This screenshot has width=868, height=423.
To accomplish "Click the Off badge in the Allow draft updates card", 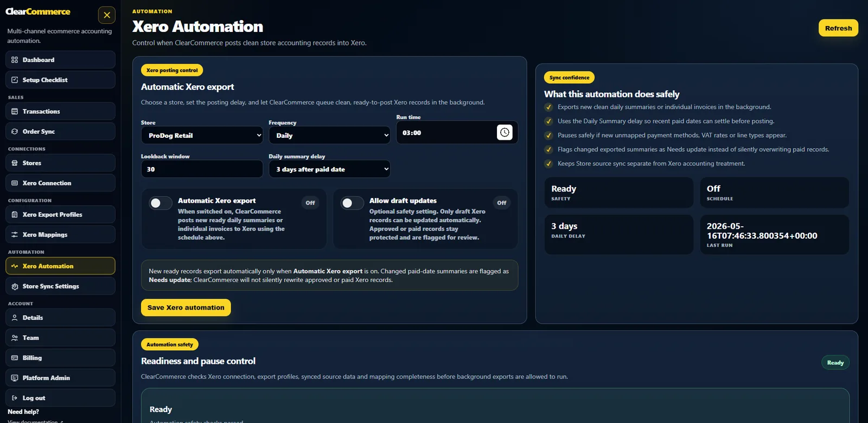I will tap(502, 203).
